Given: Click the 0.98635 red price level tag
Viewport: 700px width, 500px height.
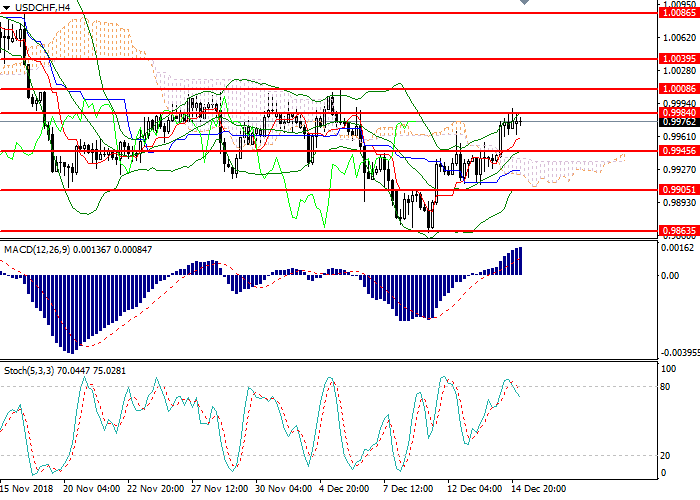Looking at the screenshot, I should 679,230.
